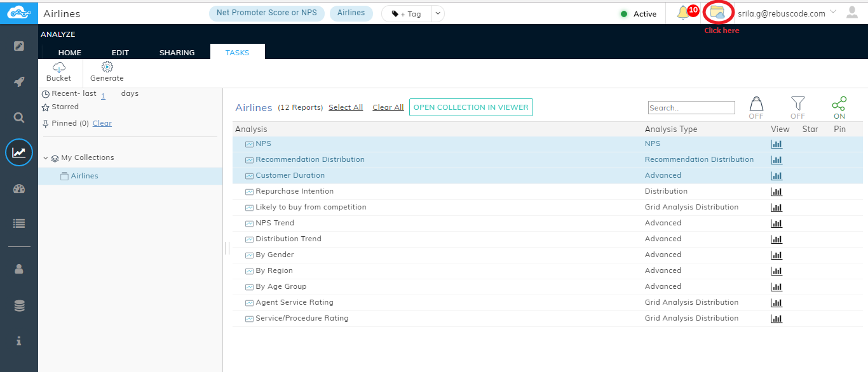Switch to the TASKS tab
868x372 pixels.
238,53
